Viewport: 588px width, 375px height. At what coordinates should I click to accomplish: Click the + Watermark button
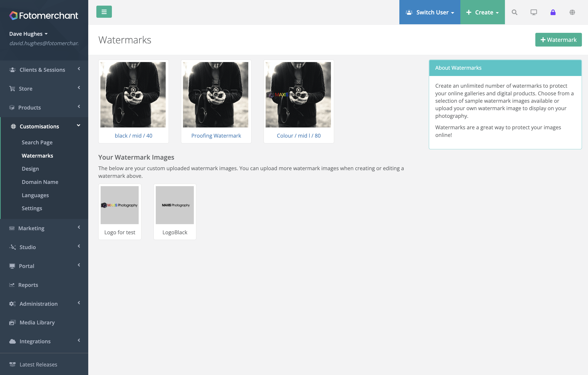(x=558, y=40)
